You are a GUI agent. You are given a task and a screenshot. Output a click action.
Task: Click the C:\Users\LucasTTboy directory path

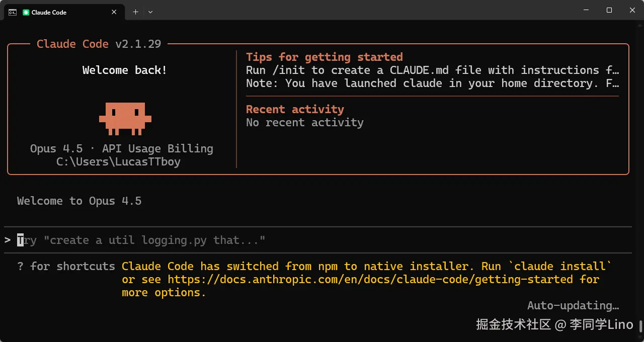click(118, 161)
